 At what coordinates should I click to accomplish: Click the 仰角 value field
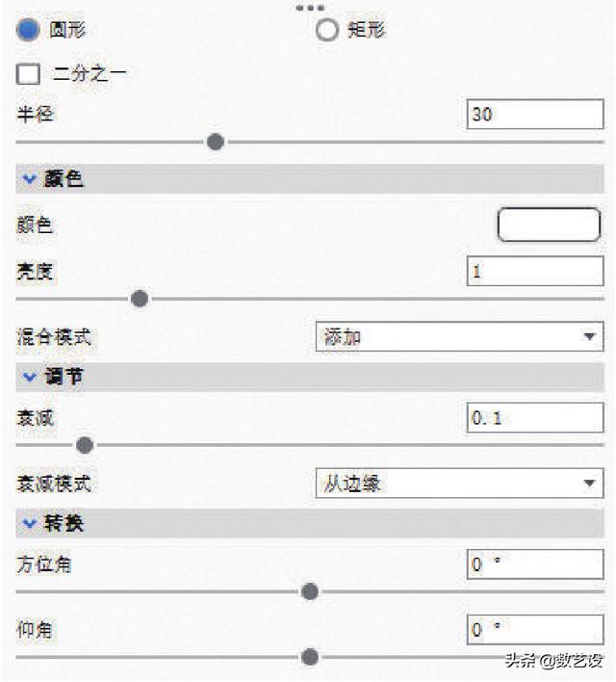point(535,629)
